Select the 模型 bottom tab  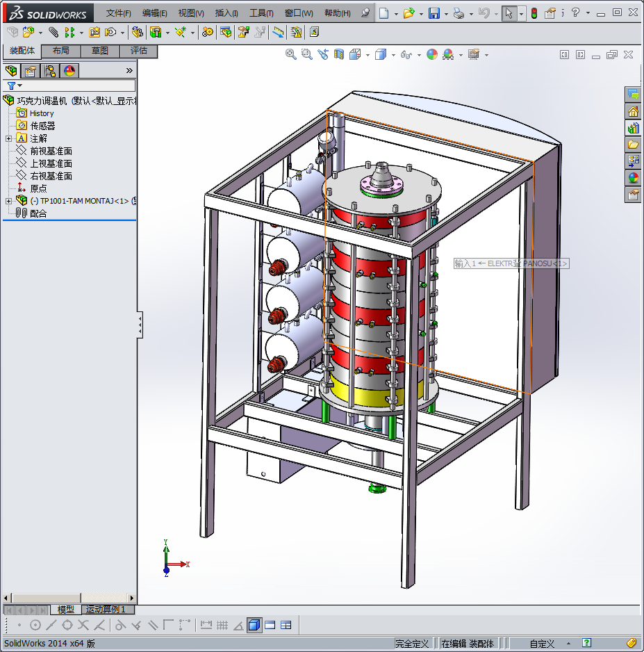click(x=65, y=610)
